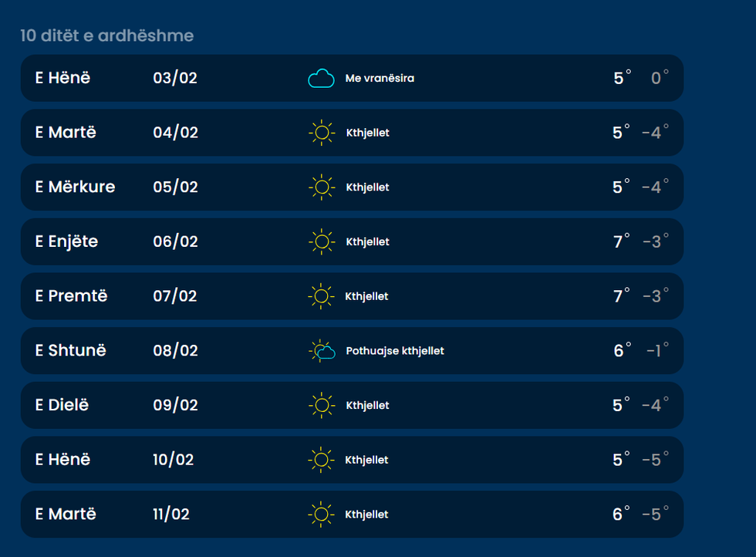The height and width of the screenshot is (557, 756).
Task: Open the E Martë 04/02 day label
Action: tap(66, 133)
